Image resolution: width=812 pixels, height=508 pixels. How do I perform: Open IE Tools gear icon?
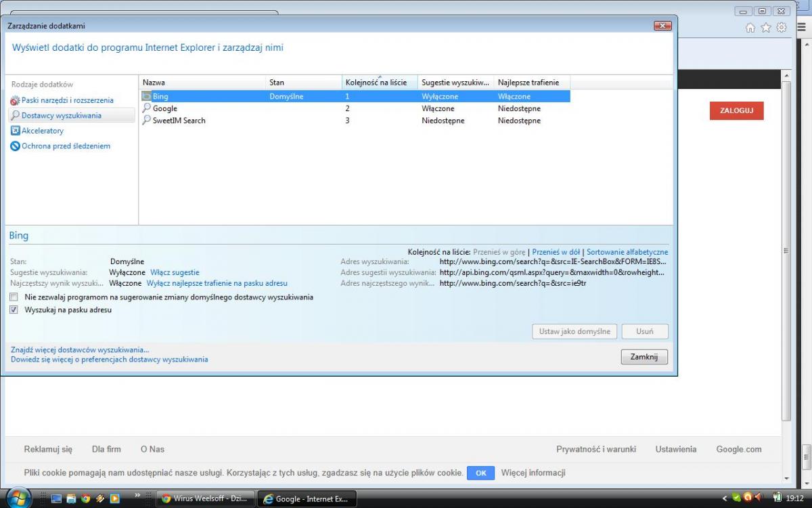click(782, 28)
